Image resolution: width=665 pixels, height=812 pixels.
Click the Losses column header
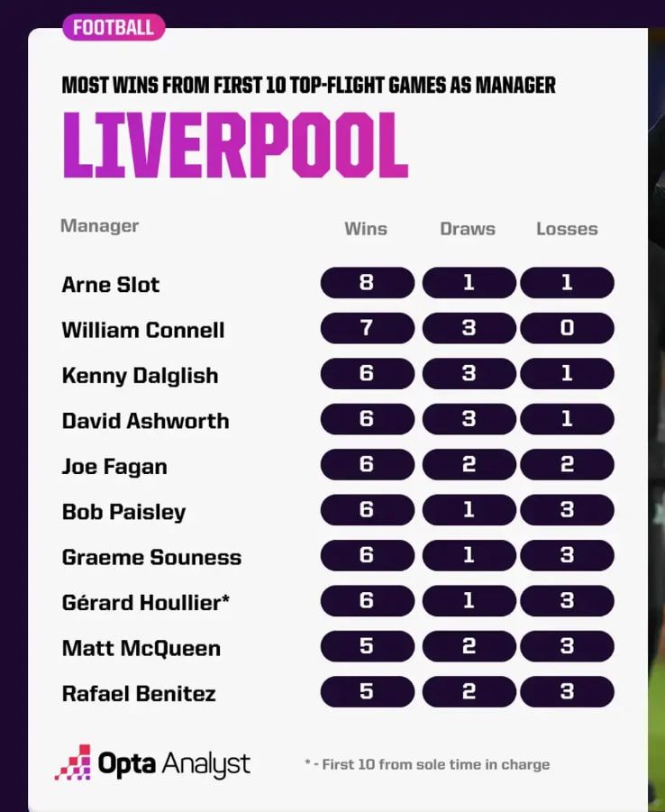tap(567, 229)
